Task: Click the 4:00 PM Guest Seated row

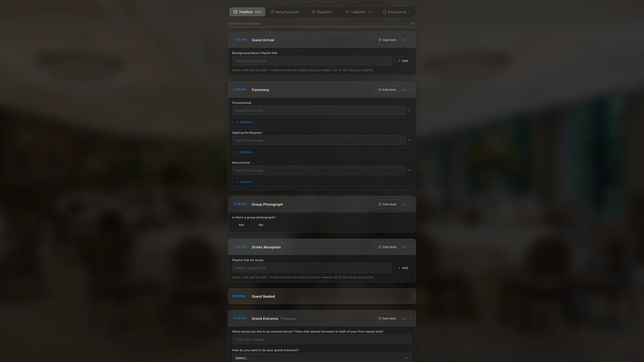Action: (x=322, y=296)
